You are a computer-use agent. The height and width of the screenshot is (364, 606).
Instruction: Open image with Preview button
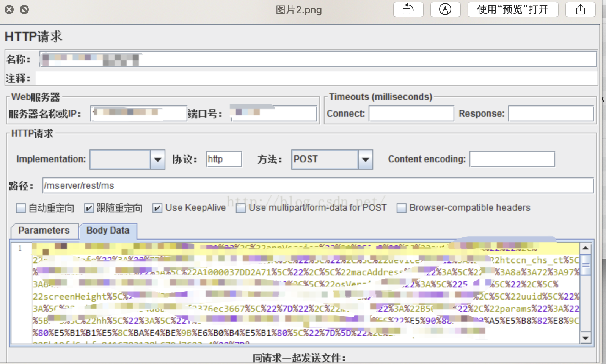513,9
